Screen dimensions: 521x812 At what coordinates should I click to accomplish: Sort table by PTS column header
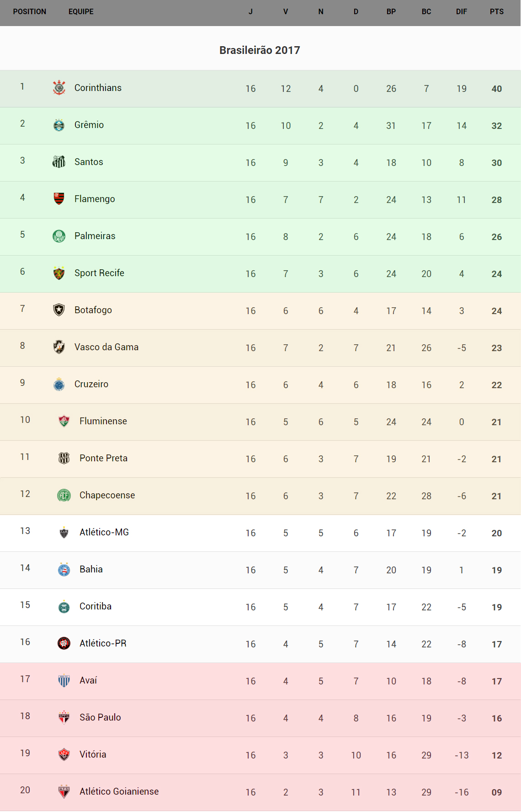(x=496, y=12)
